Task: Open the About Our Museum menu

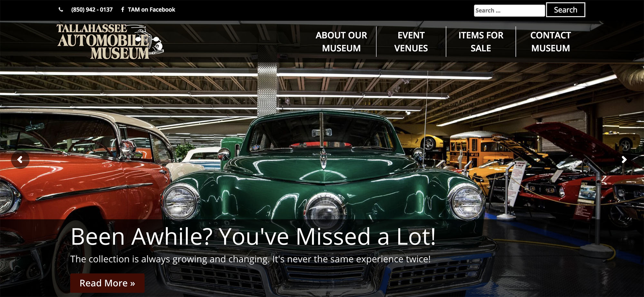Action: pos(341,42)
